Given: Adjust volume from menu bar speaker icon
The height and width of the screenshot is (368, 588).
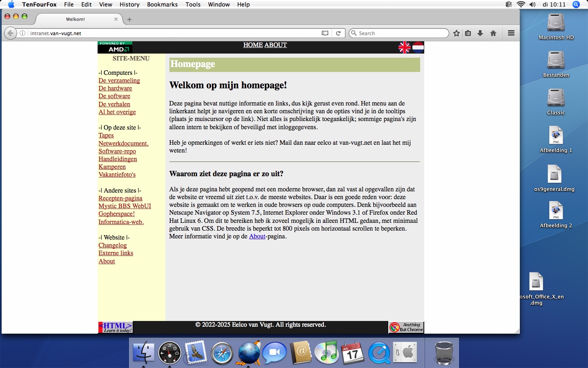Looking at the screenshot, I should point(532,4).
